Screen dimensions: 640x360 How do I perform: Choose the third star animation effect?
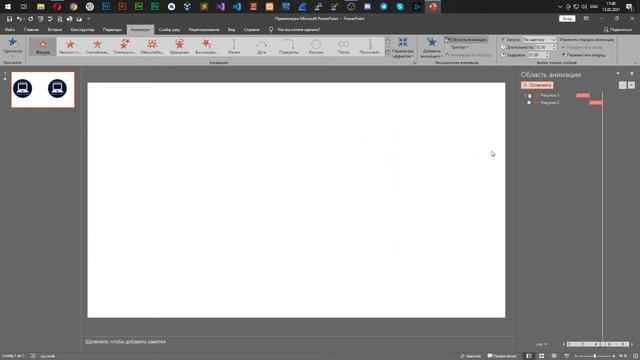tap(98, 46)
